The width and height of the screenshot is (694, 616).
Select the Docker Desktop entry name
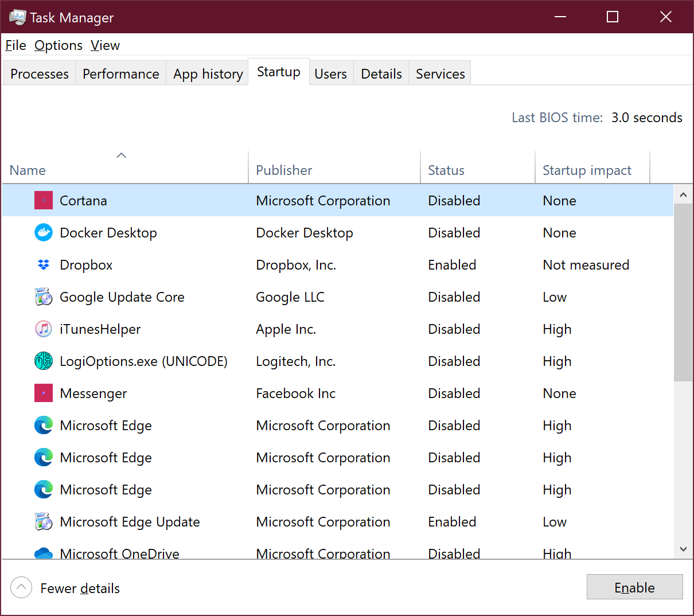click(x=108, y=233)
